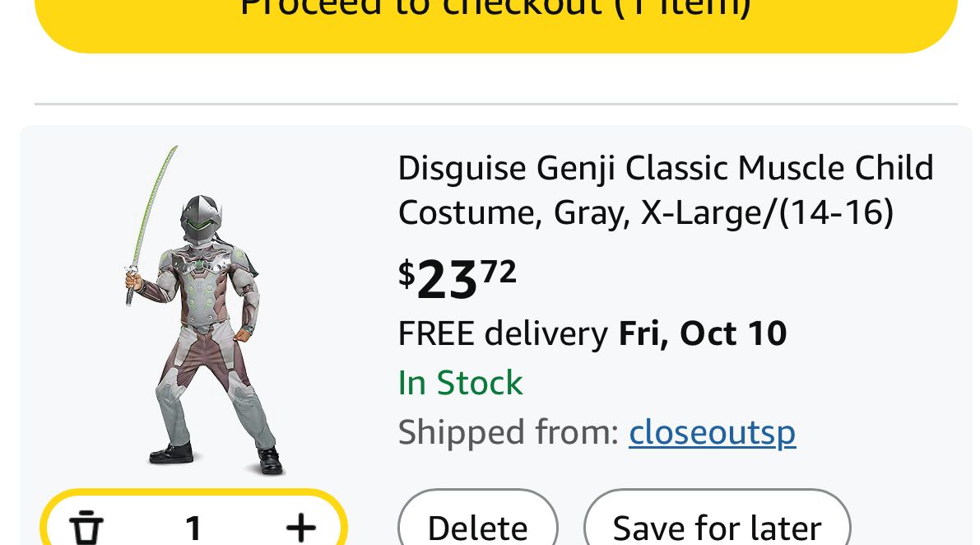Click the In Stock status label

pyautogui.click(x=460, y=383)
